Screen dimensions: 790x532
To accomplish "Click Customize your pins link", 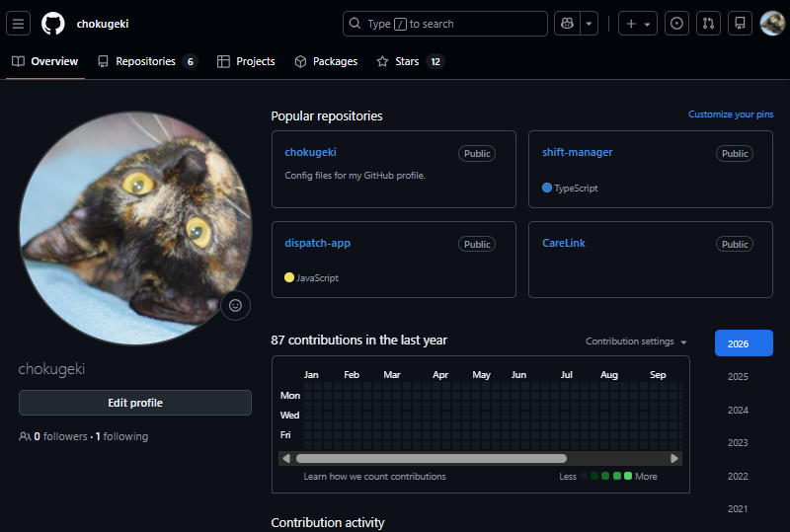I will [x=730, y=114].
